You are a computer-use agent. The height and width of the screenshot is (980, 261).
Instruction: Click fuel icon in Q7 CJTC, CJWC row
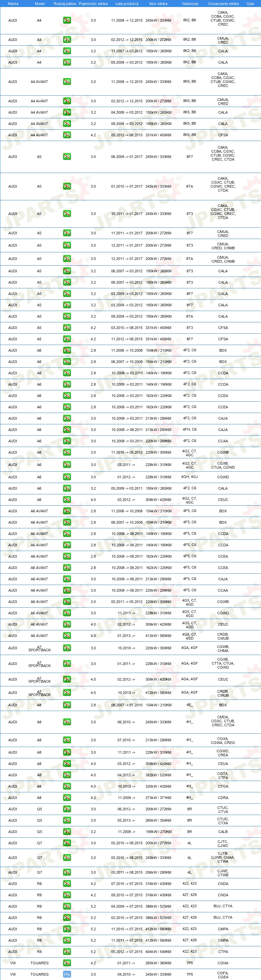tap(67, 843)
